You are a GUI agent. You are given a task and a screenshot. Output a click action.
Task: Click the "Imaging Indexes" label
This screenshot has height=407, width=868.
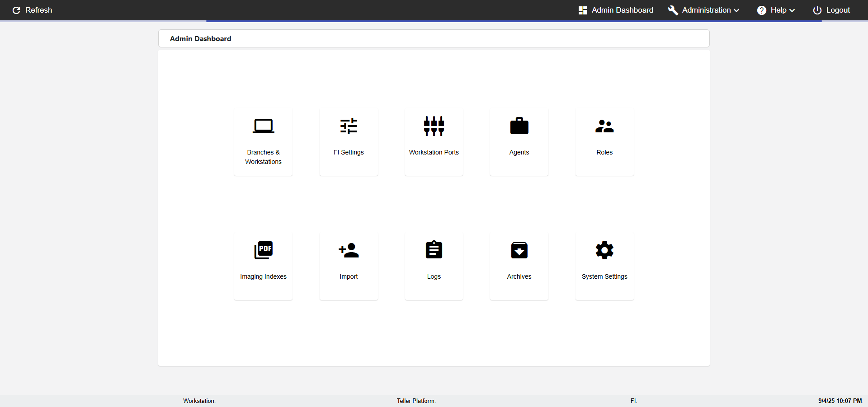(263, 276)
